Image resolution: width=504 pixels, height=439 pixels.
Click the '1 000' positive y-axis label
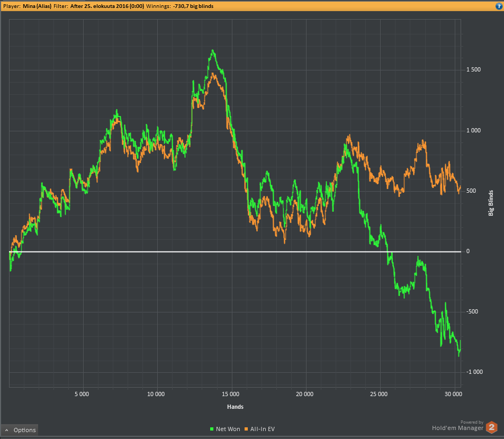tap(473, 130)
